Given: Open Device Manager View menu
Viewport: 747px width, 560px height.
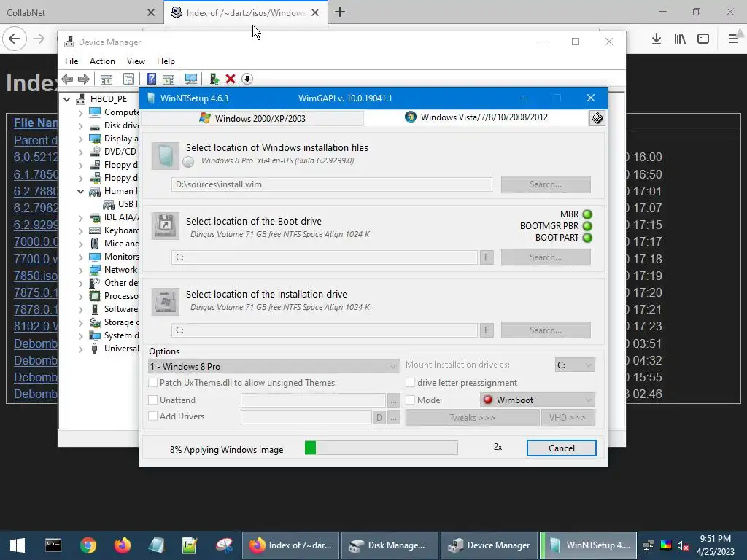Looking at the screenshot, I should click(136, 61).
